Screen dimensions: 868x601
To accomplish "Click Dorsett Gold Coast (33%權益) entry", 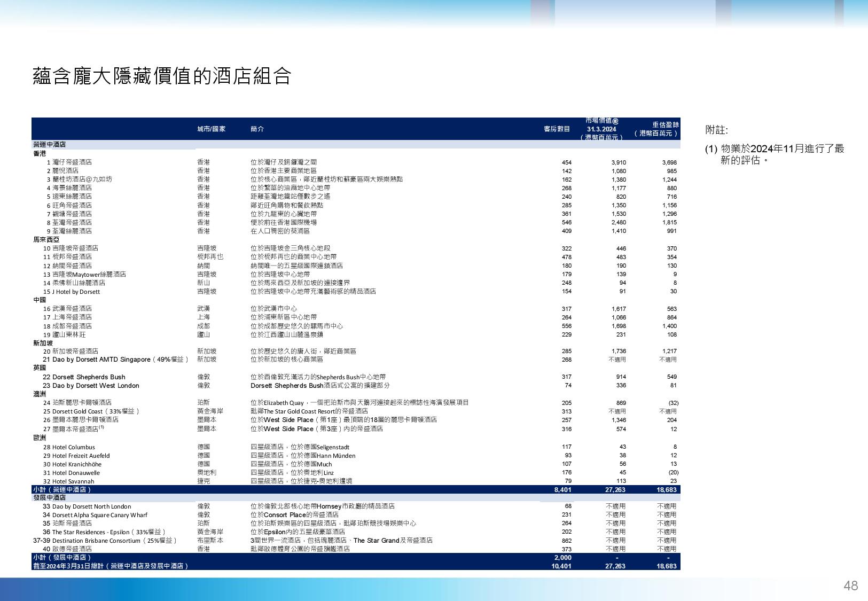I will tap(96, 411).
